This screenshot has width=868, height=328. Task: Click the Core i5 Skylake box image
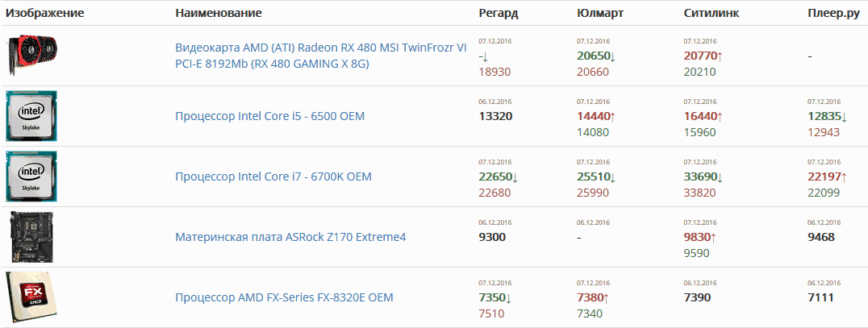31,116
